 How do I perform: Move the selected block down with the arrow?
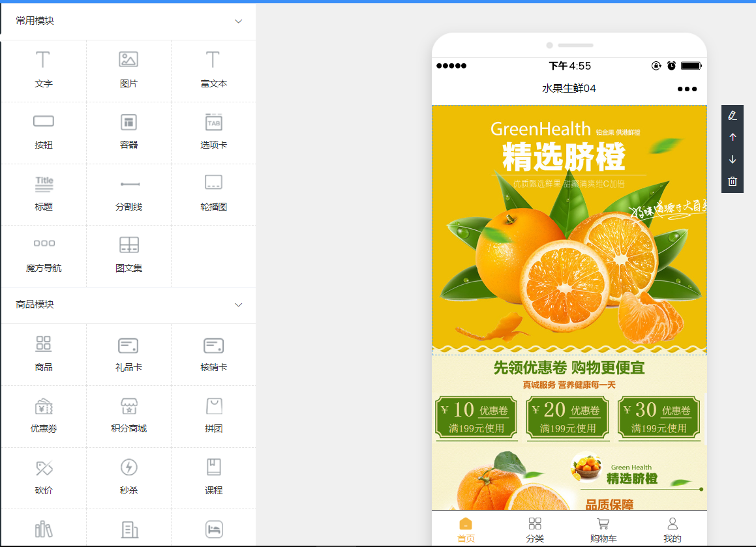point(732,159)
